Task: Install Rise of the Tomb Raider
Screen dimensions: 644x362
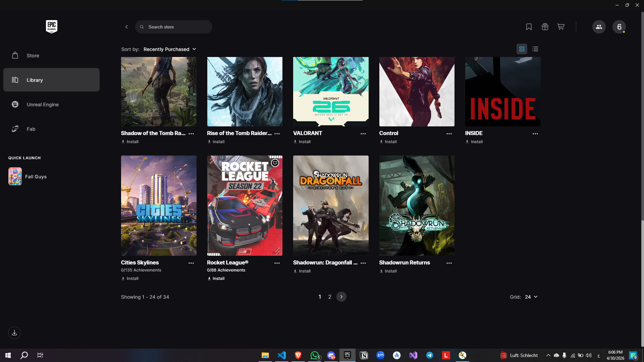Action: pyautogui.click(x=216, y=142)
